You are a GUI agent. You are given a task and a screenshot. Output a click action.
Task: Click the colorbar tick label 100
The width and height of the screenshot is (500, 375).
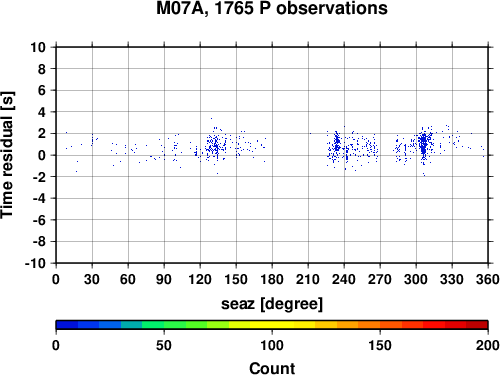point(272,345)
